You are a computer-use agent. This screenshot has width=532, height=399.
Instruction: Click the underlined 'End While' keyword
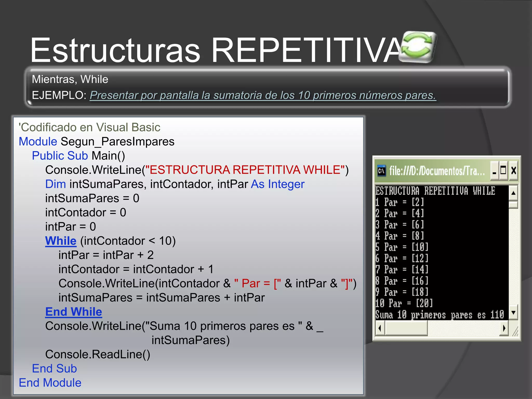(74, 312)
